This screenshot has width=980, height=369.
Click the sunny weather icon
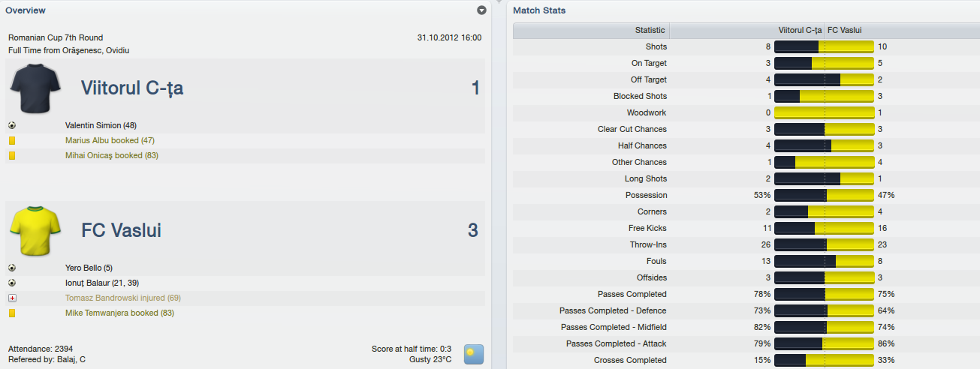click(473, 354)
